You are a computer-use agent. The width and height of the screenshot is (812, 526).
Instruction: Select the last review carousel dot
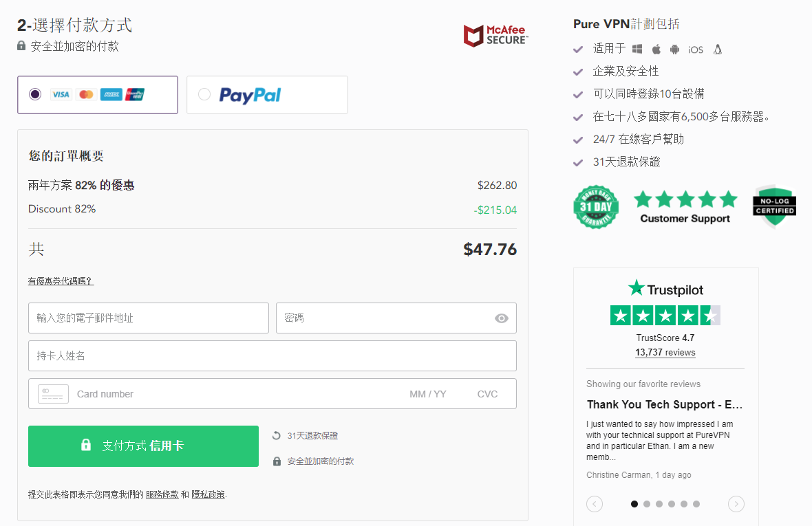(x=696, y=504)
